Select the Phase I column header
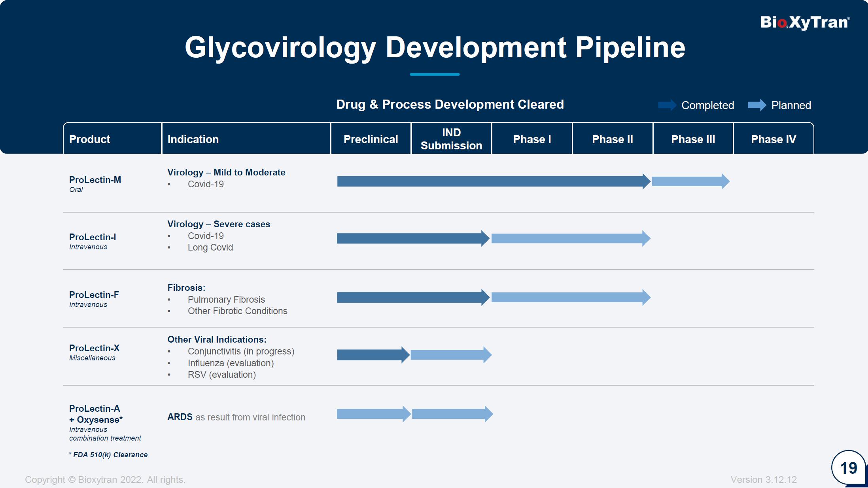Screen dimensions: 868x488 click(532, 139)
